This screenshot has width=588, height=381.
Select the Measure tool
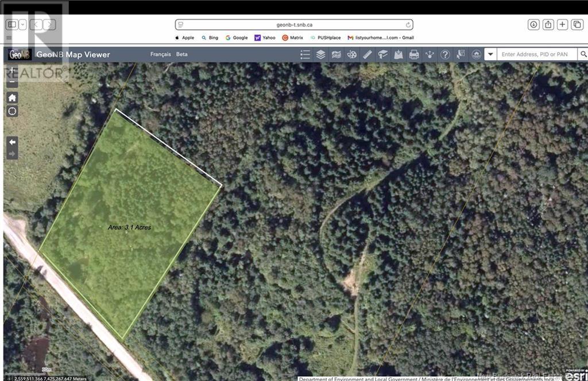366,54
